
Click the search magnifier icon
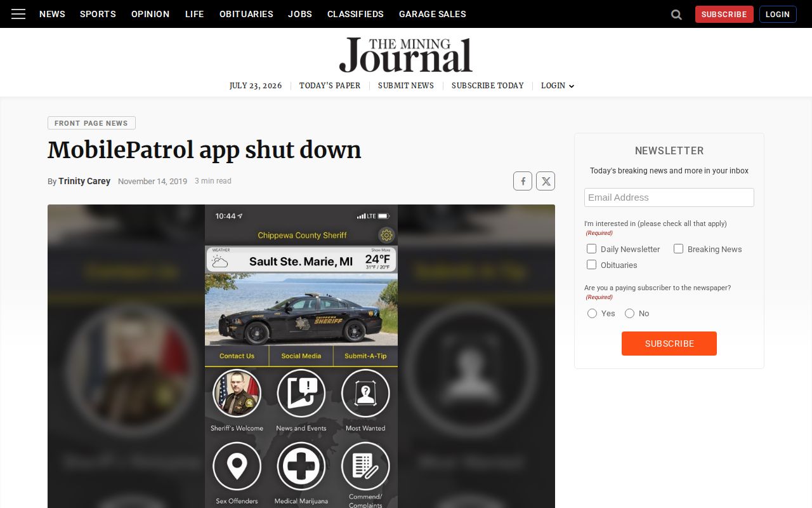click(x=676, y=15)
